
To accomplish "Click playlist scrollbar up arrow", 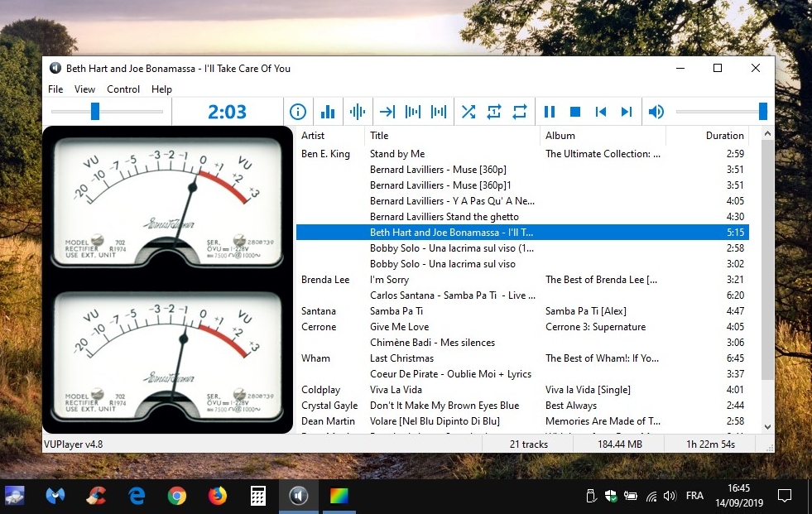I will [767, 133].
